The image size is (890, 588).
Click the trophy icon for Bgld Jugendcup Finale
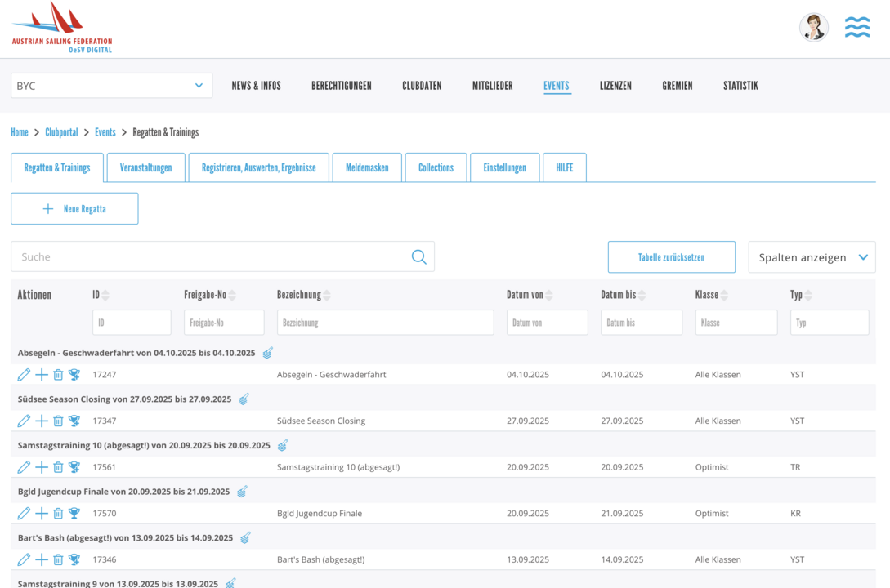pos(74,514)
